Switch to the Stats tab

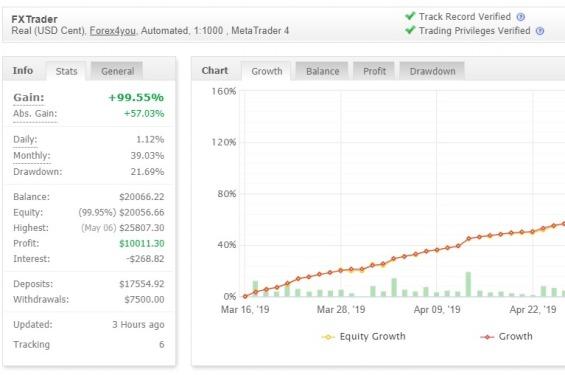point(66,71)
